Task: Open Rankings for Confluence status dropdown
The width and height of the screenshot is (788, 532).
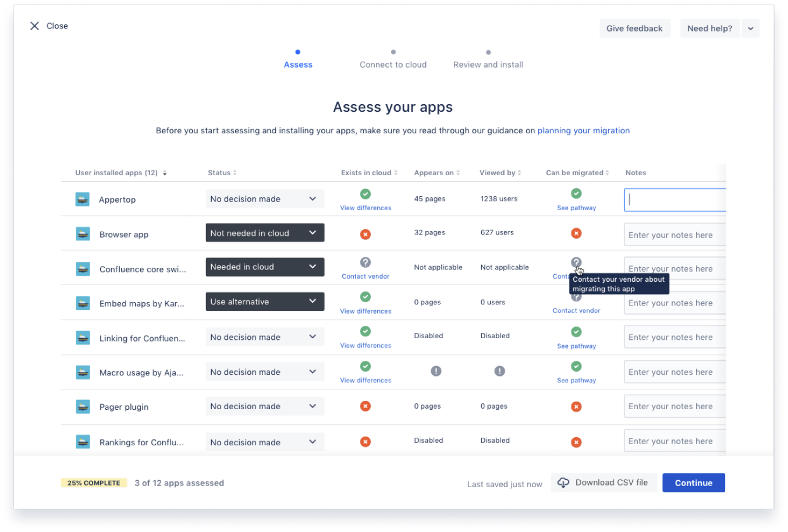Action: (265, 442)
